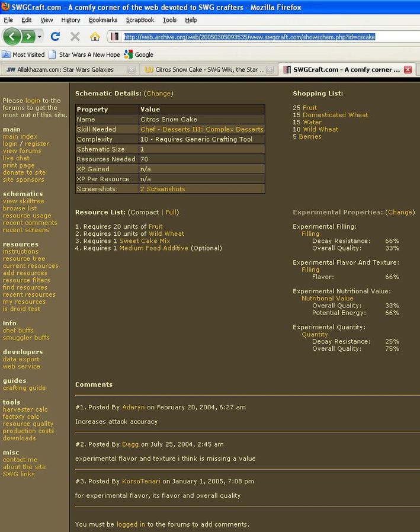Open the '2 Screenshots' link
420x532 pixels.
pos(162,189)
